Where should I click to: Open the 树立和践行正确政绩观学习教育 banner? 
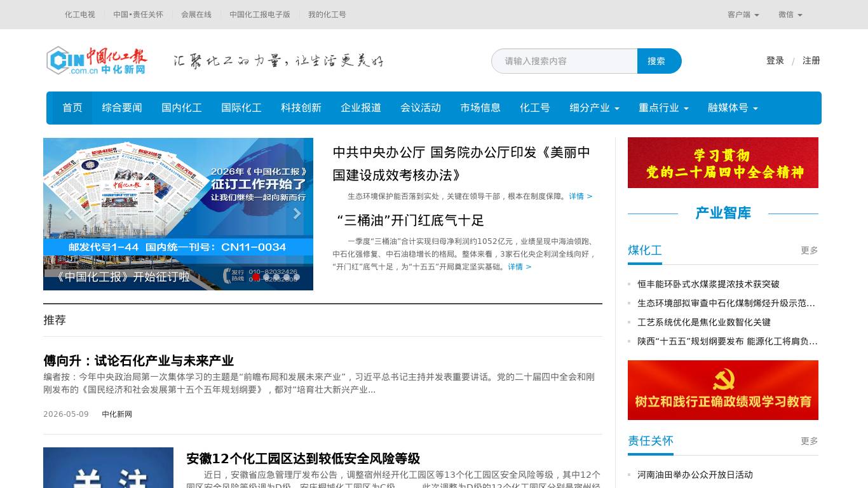click(723, 390)
